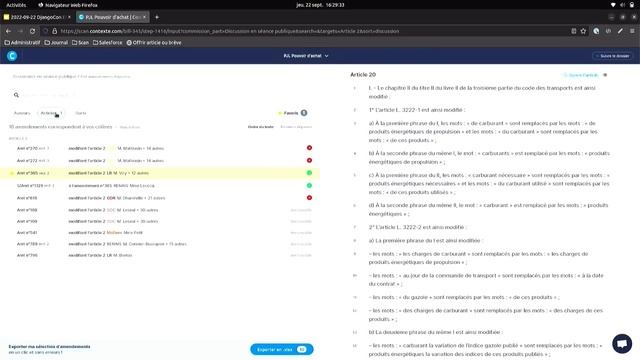Toggle Firefox reader view icon

coord(573,31)
